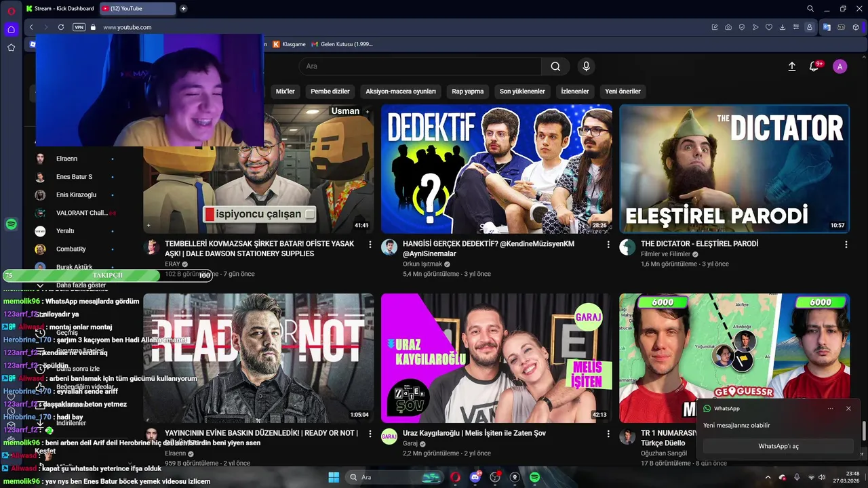Click the YouTube 'Ara' search field
Screen dimensions: 868x488
coord(420,66)
